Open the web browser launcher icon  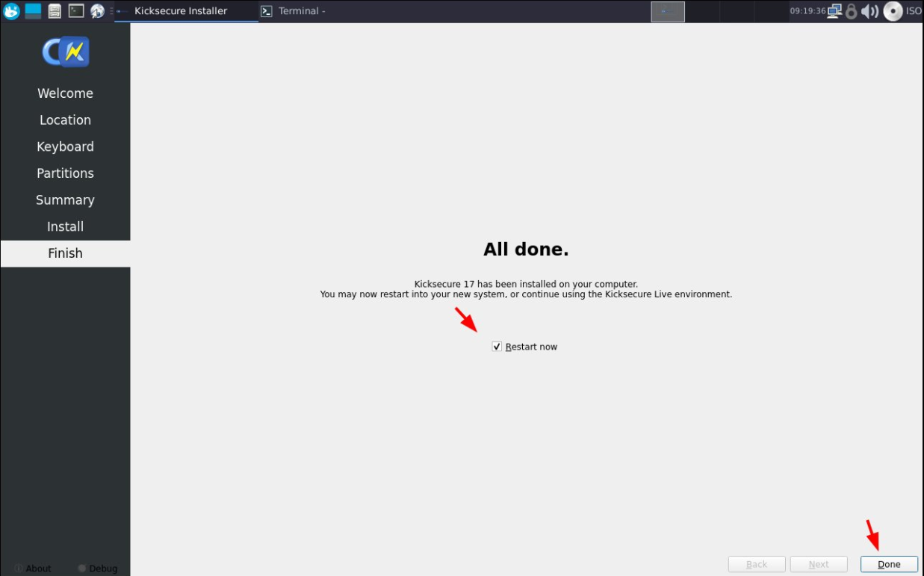tap(97, 11)
